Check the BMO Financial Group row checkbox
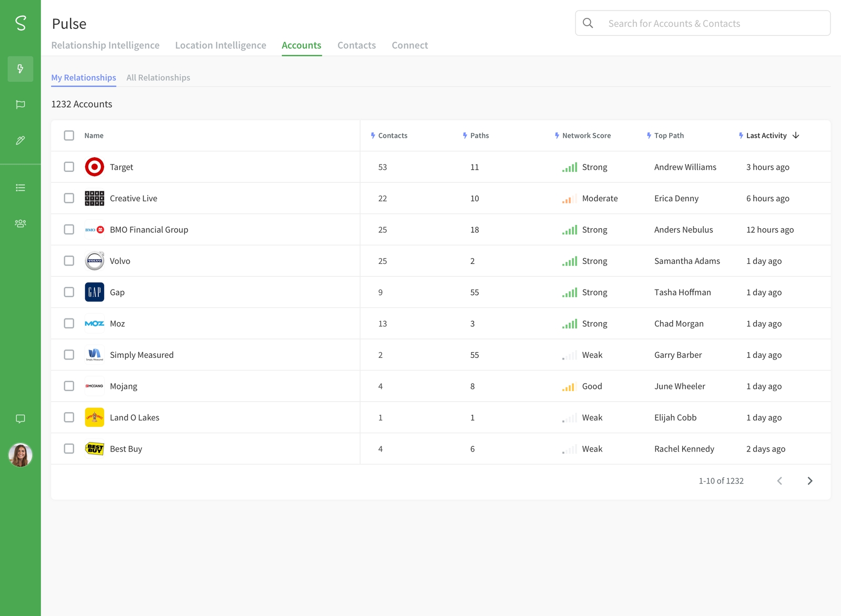Image resolution: width=841 pixels, height=616 pixels. coord(69,229)
